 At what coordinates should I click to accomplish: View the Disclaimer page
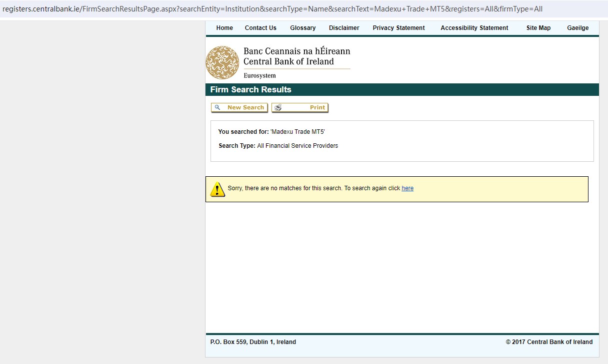tap(344, 28)
